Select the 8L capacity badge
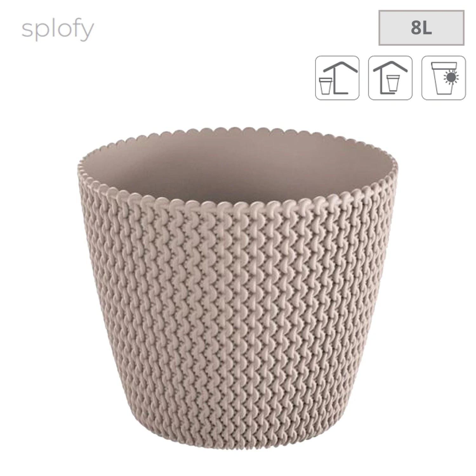The image size is (476, 476). [x=421, y=28]
